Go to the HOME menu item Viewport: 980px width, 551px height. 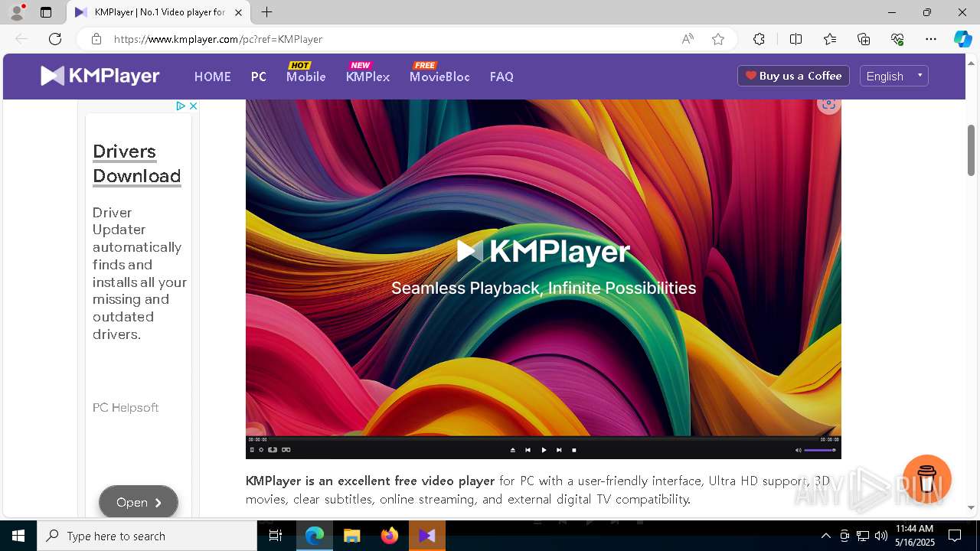(213, 77)
